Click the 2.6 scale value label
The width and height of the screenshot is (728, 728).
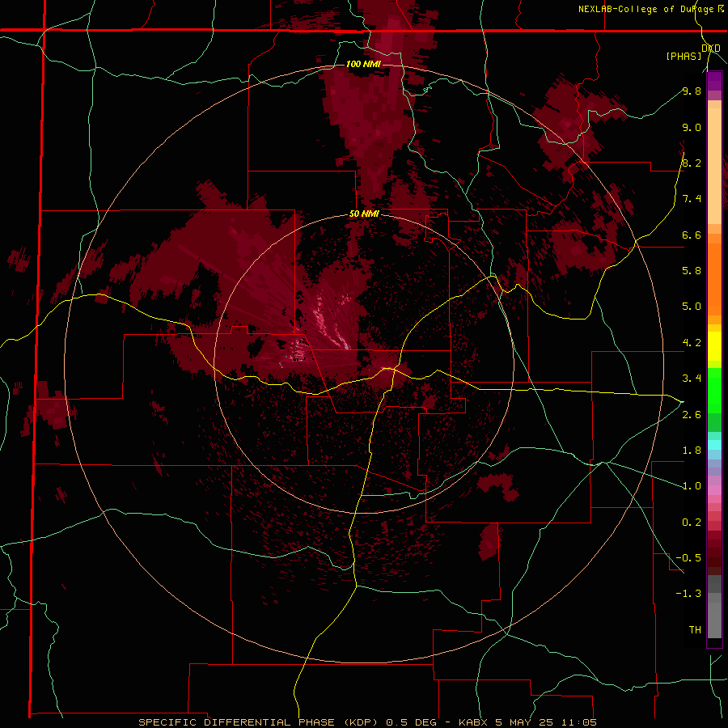692,415
